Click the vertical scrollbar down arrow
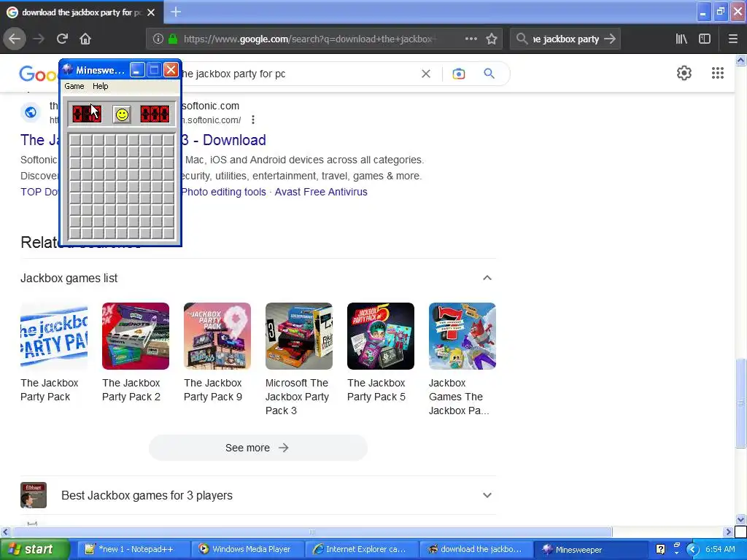This screenshot has width=747, height=560. click(x=741, y=519)
